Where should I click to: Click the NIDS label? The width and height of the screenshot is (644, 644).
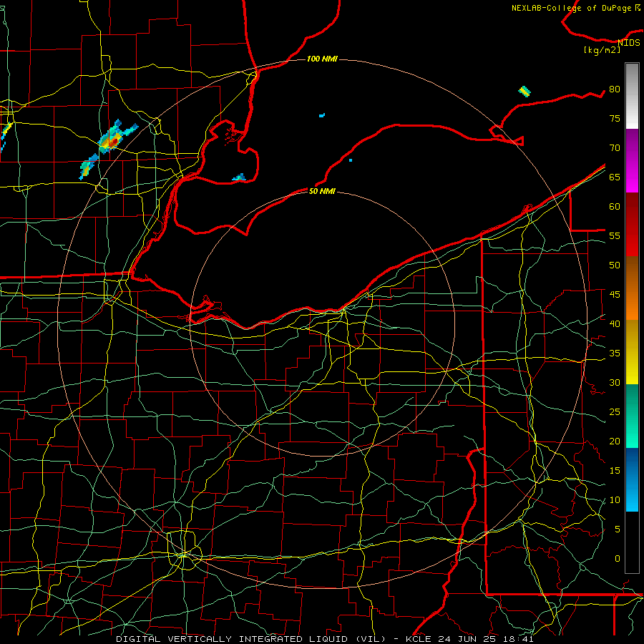[629, 42]
